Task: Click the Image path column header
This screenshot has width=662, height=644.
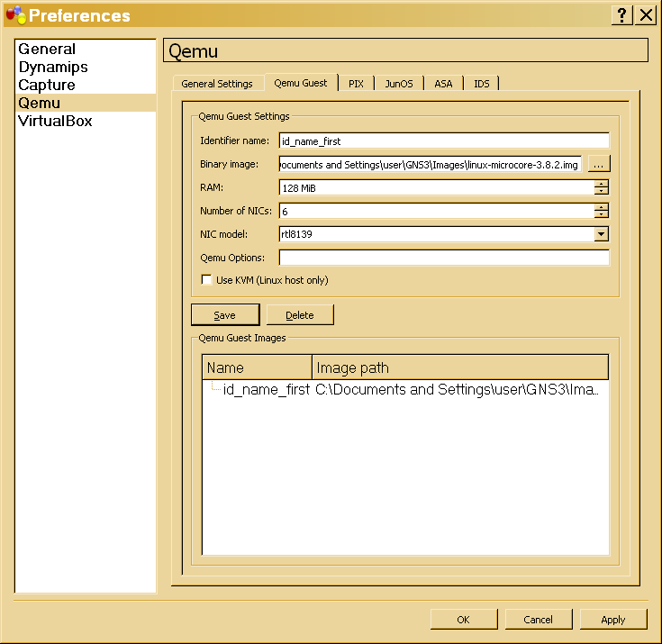Action: [x=460, y=367]
